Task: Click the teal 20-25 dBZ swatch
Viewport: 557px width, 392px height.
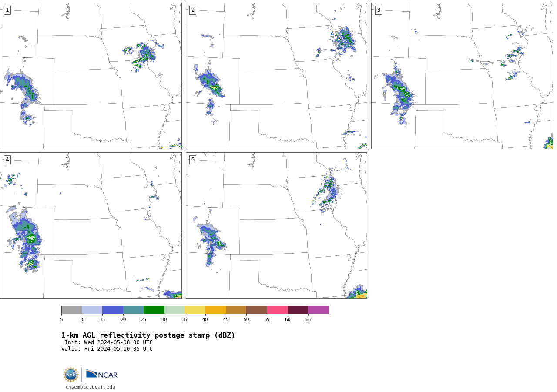Action: point(133,310)
